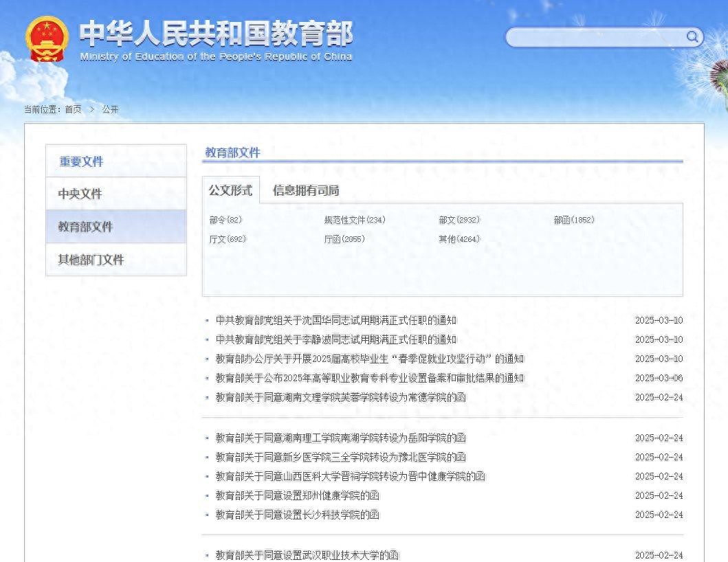Go to 首页 in the breadcrumb

tap(73, 109)
